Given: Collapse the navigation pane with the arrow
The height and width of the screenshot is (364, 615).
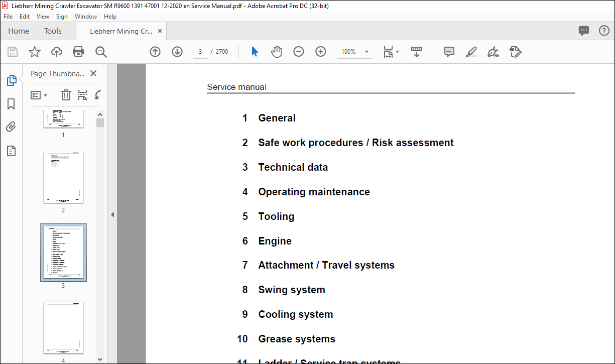Looking at the screenshot, I should 112,214.
